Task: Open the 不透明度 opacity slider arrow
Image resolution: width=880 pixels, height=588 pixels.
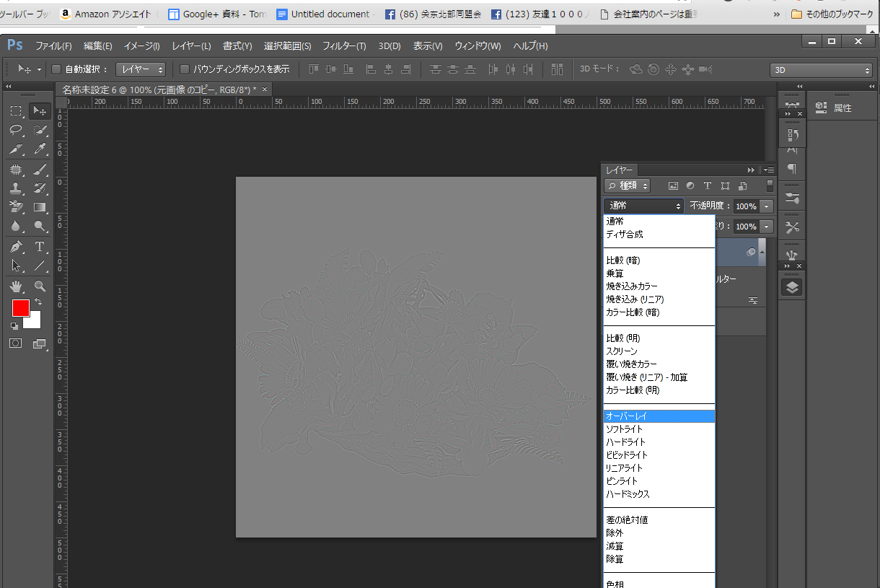Action: pyautogui.click(x=766, y=206)
